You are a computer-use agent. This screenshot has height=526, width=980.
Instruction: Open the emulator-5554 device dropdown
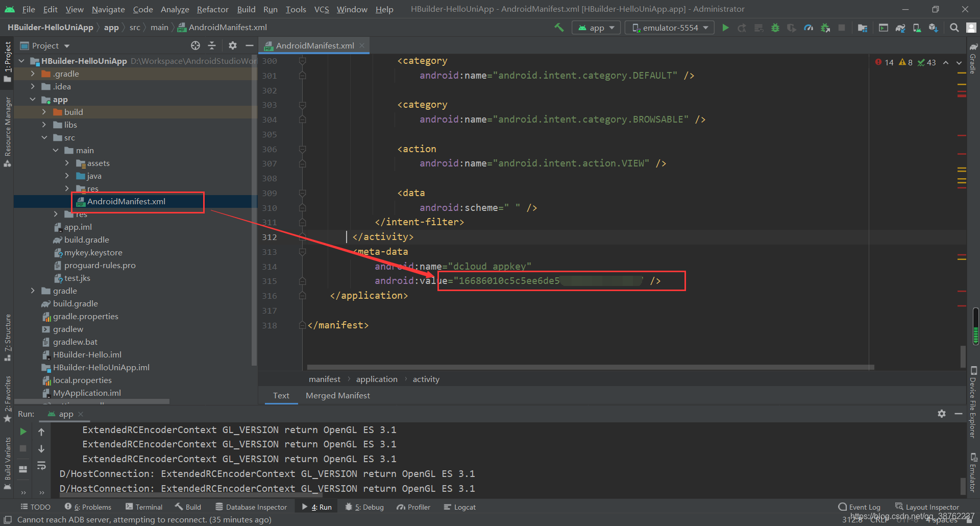point(669,28)
